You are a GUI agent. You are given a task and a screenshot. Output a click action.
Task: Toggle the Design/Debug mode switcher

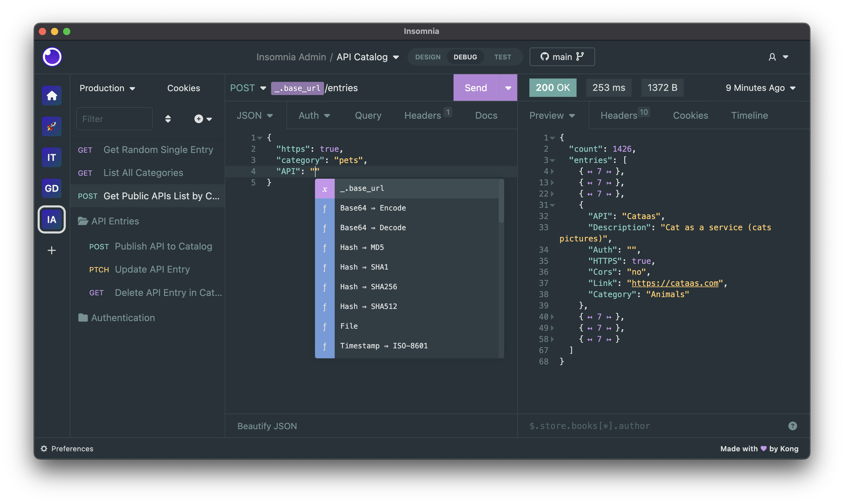(x=427, y=56)
